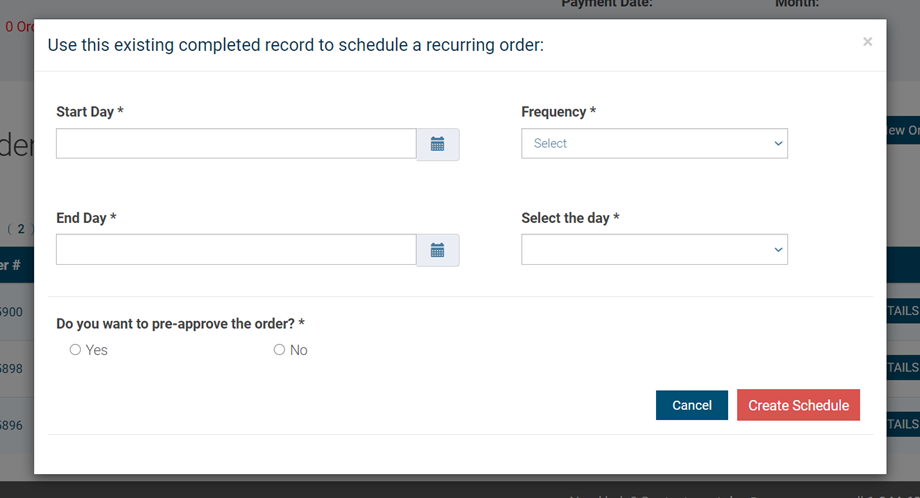Focus the Start Day date field

[x=236, y=144]
